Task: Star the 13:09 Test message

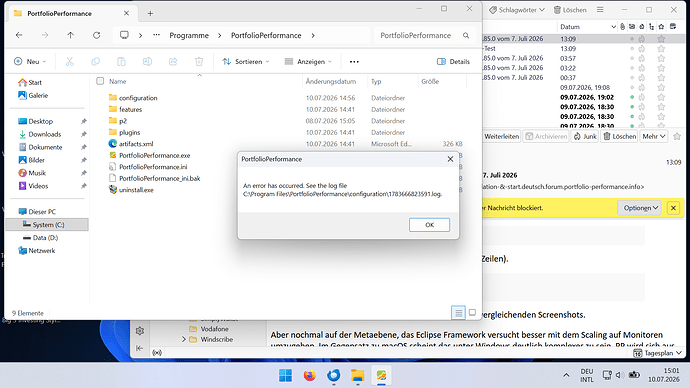Action: (661, 48)
